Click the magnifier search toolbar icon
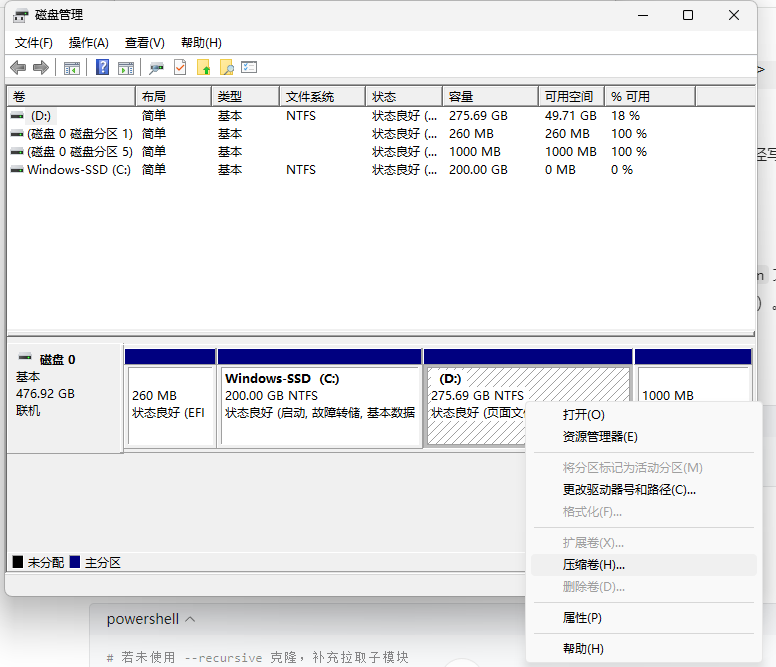Viewport: 776px width, 667px height. [227, 67]
